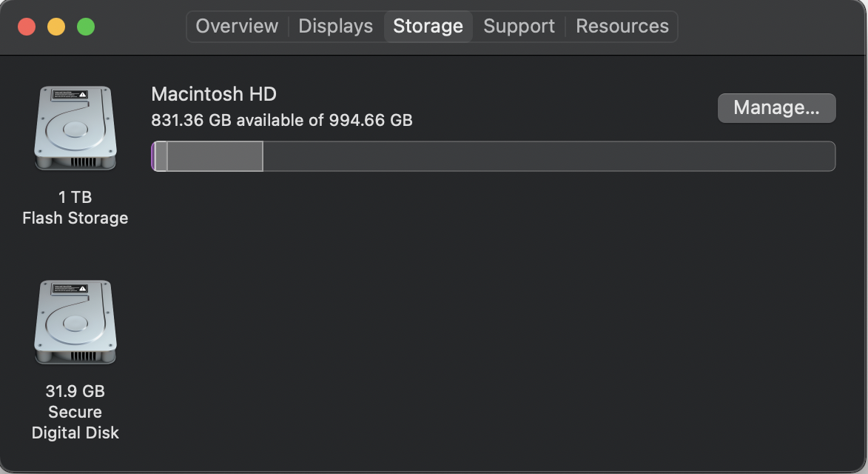Click the purple segment of the storage bar
Screen dimensions: 868x474
click(153, 156)
